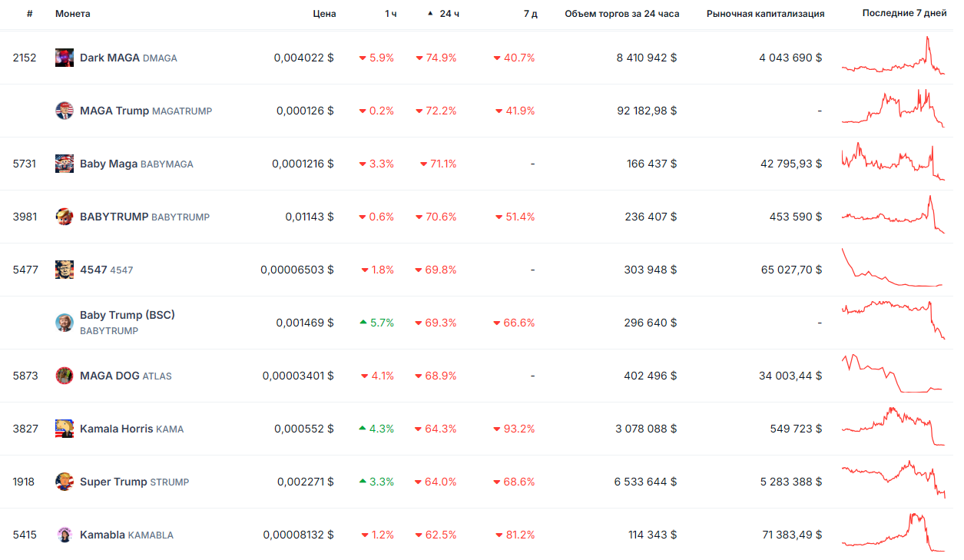Screen dimensions: 964x560
Task: Click the price 0,00003401 $
Action: tap(298, 376)
